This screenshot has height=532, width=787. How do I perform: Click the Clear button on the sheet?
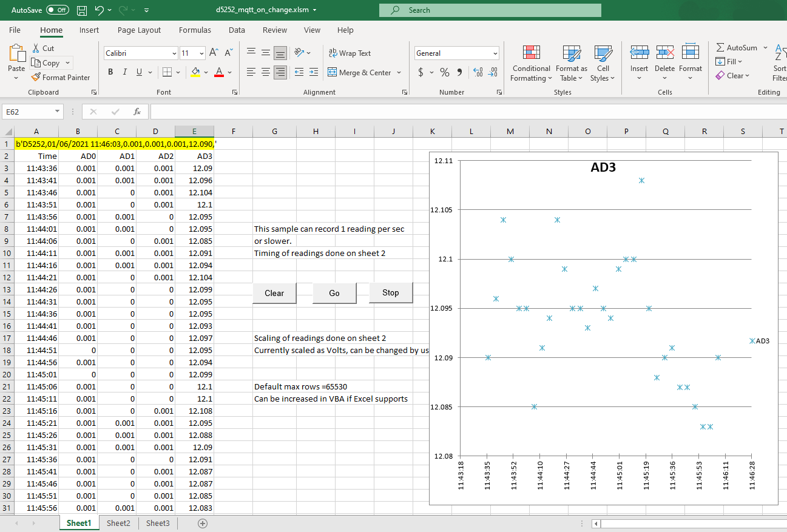click(x=274, y=293)
